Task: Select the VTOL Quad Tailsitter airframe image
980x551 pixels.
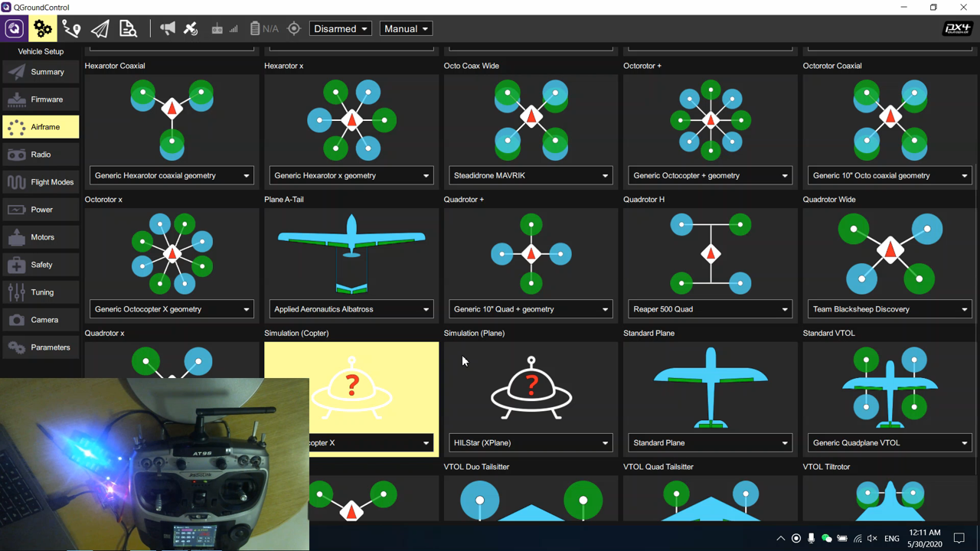Action: [710, 500]
